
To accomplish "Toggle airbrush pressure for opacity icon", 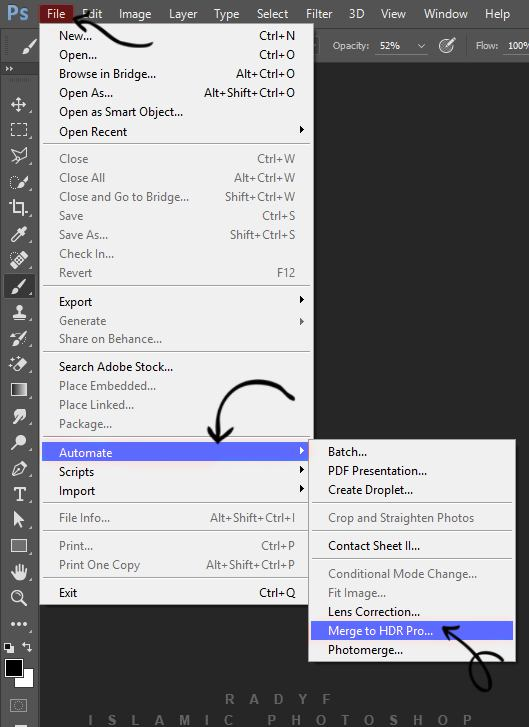I will [x=447, y=45].
